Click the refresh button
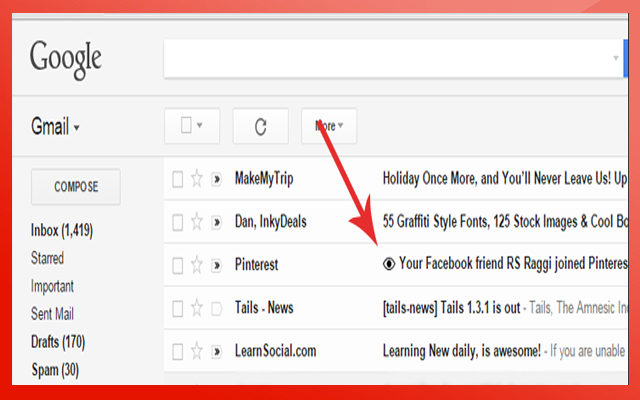The height and width of the screenshot is (400, 640). pos(260,126)
